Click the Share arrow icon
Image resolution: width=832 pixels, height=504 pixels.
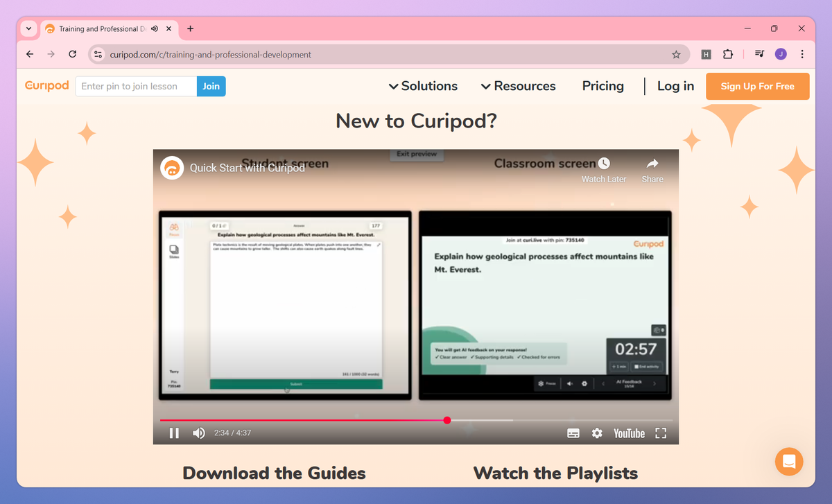(652, 164)
